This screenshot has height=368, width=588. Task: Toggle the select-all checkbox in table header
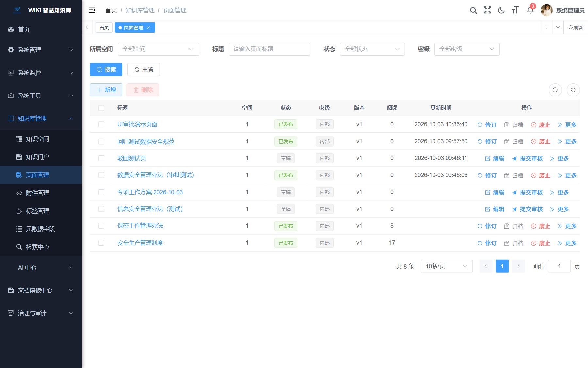click(101, 108)
